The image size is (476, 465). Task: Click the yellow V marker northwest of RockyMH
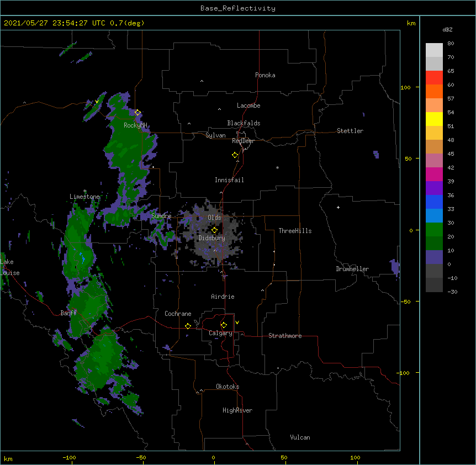pos(97,102)
